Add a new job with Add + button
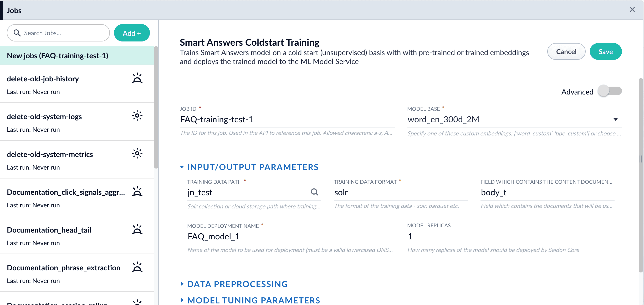 click(132, 33)
